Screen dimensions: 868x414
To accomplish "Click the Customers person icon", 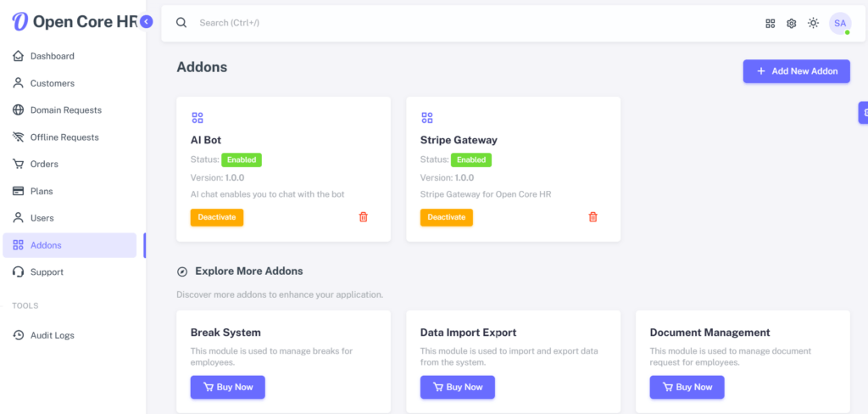I will 19,83.
